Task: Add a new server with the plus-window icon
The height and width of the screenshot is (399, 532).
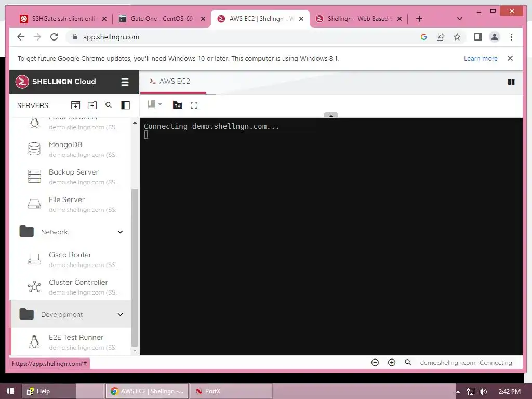Action: click(75, 105)
